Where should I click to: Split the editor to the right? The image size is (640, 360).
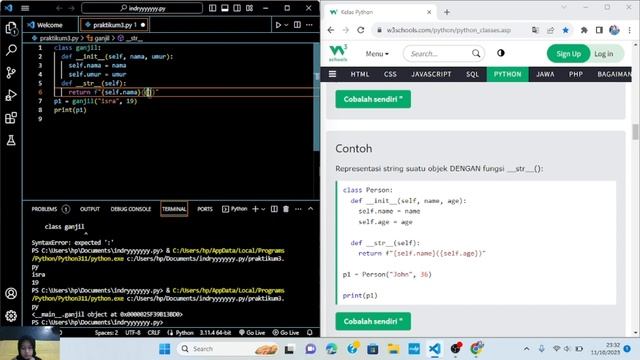[298, 25]
